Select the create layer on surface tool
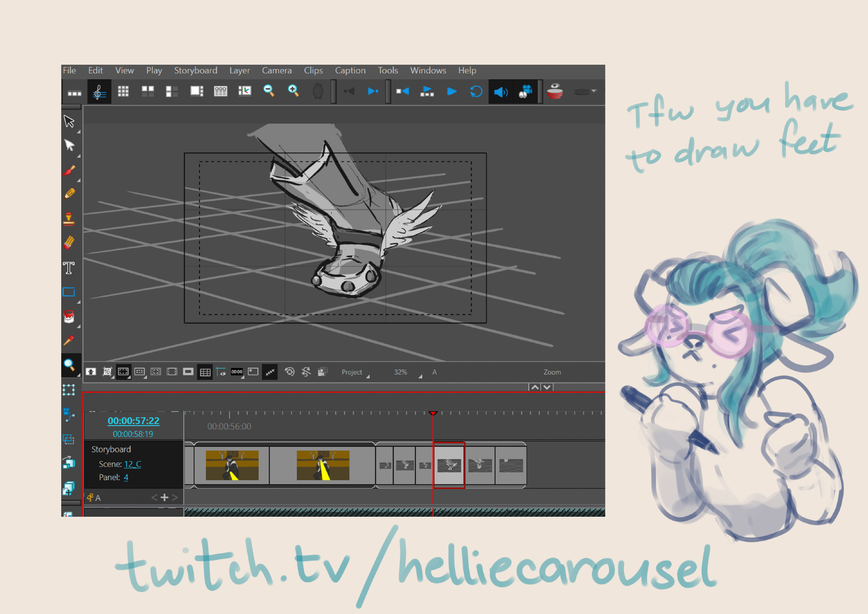Screen dimensions: 868x614 click(x=69, y=439)
